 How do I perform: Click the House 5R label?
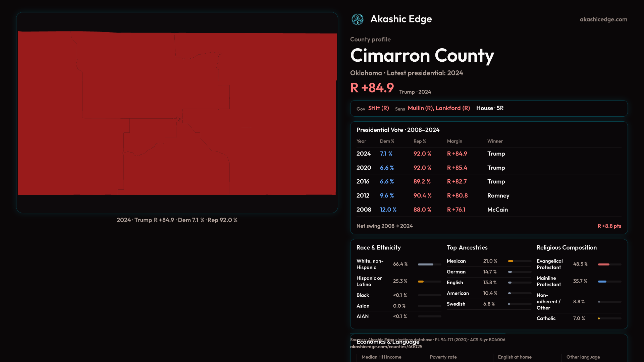[490, 108]
